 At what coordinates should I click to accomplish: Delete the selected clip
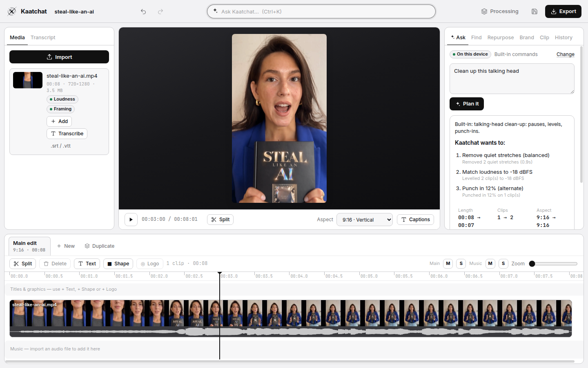click(x=55, y=264)
